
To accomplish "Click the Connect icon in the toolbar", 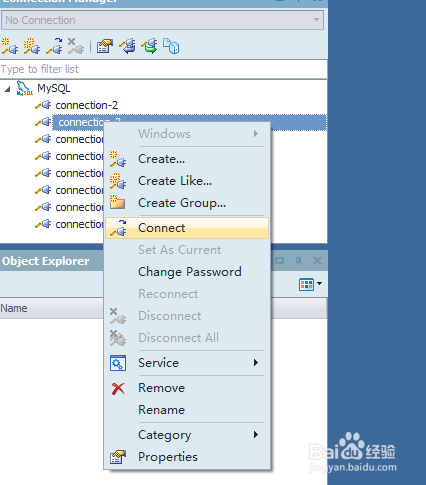I will [54, 46].
